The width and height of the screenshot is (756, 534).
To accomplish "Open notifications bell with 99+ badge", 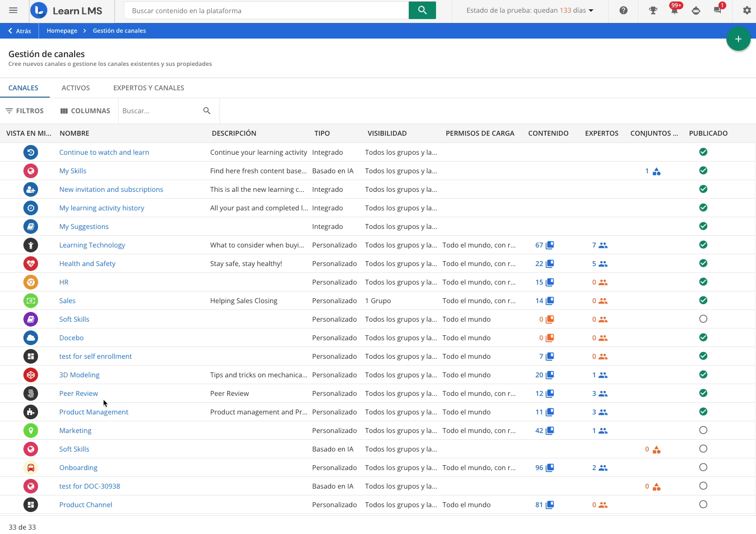I will click(x=675, y=10).
